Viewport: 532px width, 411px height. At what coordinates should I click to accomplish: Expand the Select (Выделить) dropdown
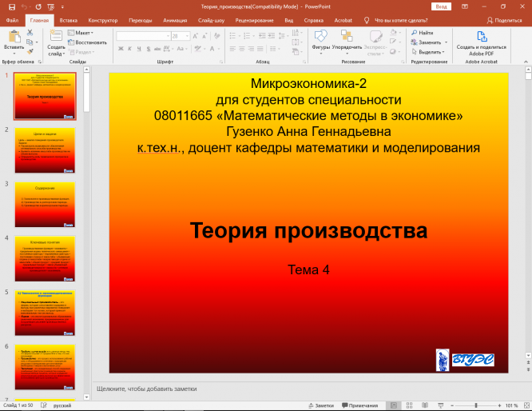point(432,52)
